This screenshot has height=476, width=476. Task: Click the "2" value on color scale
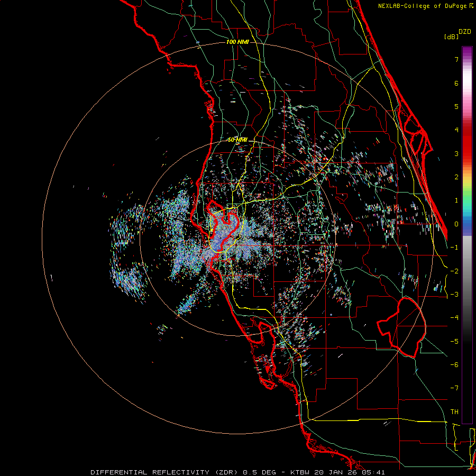coord(456,177)
